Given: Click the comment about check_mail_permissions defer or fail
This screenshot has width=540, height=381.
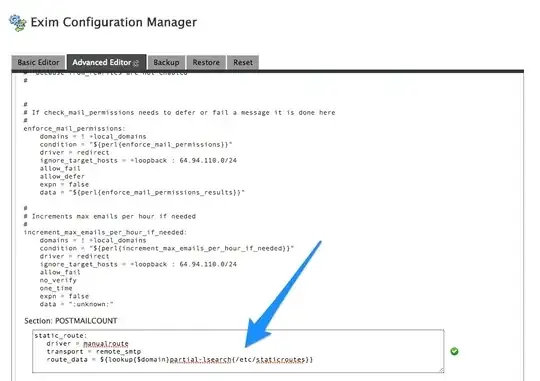Looking at the screenshot, I should (x=179, y=112).
